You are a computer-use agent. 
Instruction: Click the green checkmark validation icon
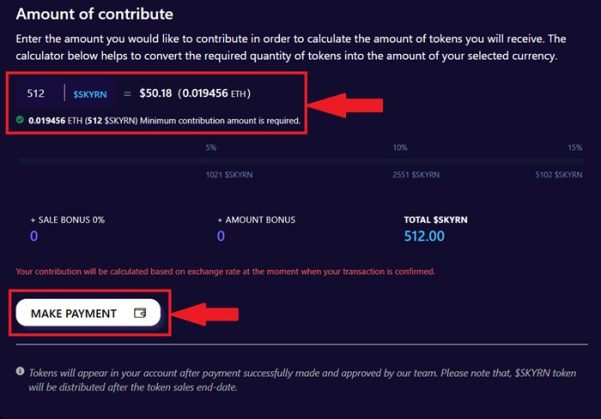pyautogui.click(x=21, y=121)
